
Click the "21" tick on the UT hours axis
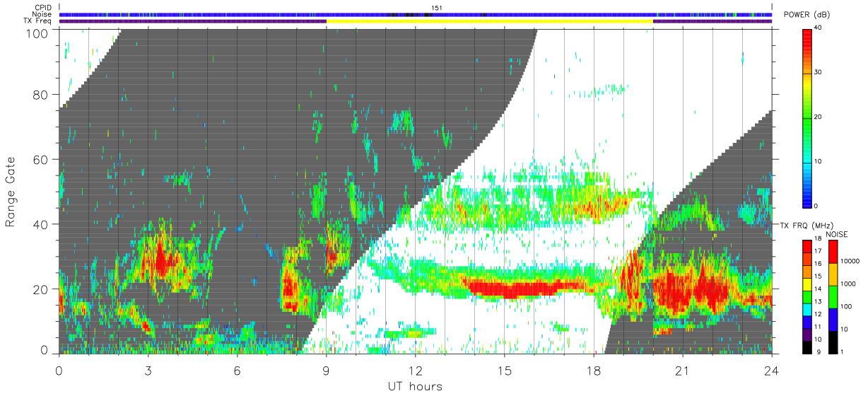[682, 372]
